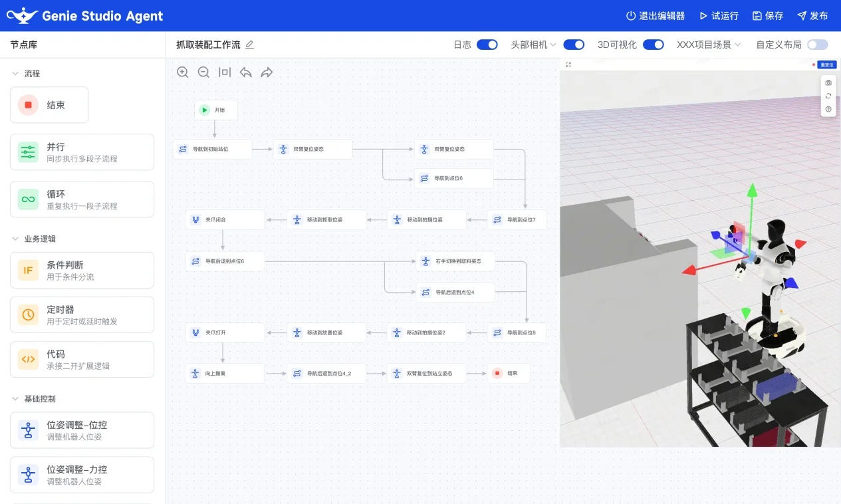
Task: Zoom out of the workflow canvas
Action: coord(204,72)
